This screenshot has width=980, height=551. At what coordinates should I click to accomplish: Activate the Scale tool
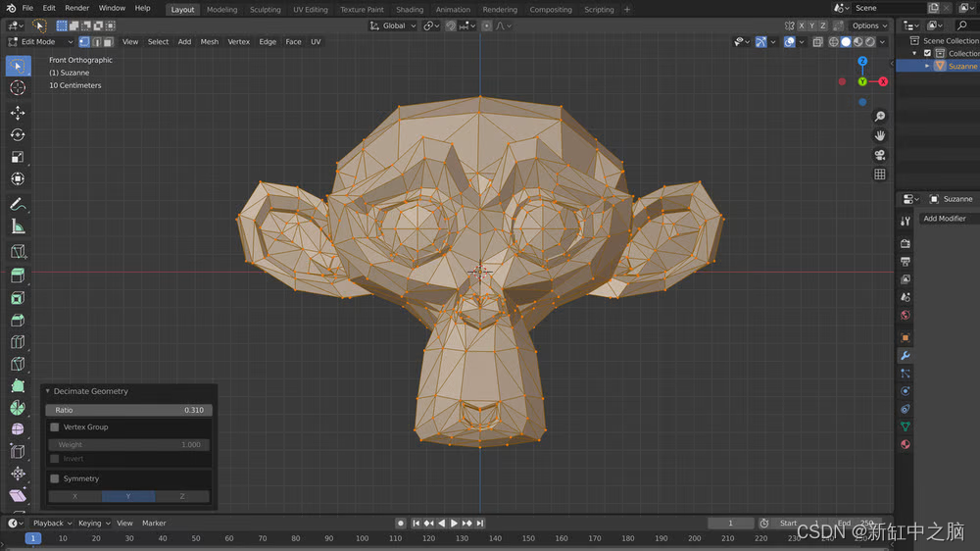pyautogui.click(x=18, y=156)
